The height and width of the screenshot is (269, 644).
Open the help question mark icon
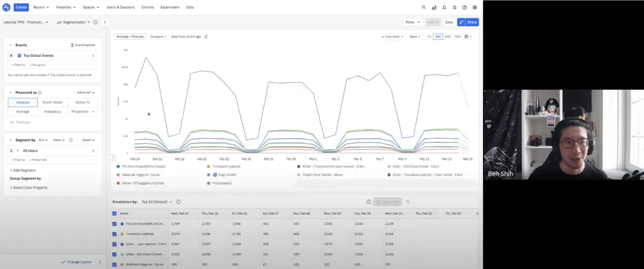click(x=464, y=7)
